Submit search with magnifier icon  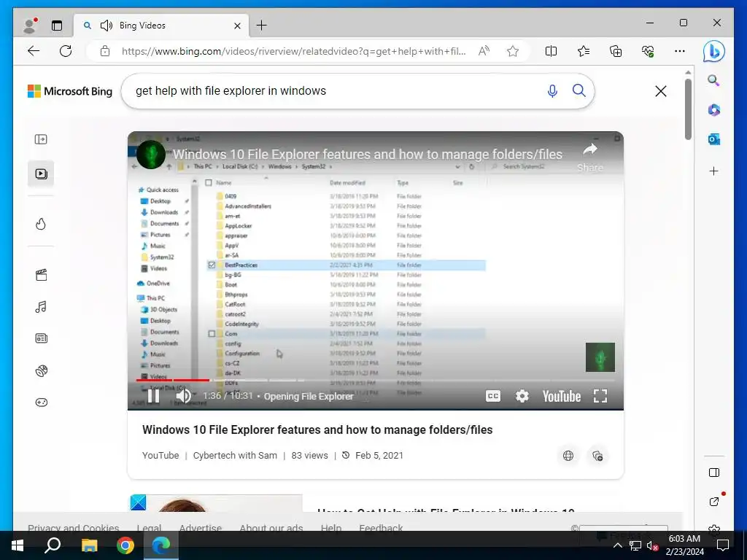(x=578, y=90)
